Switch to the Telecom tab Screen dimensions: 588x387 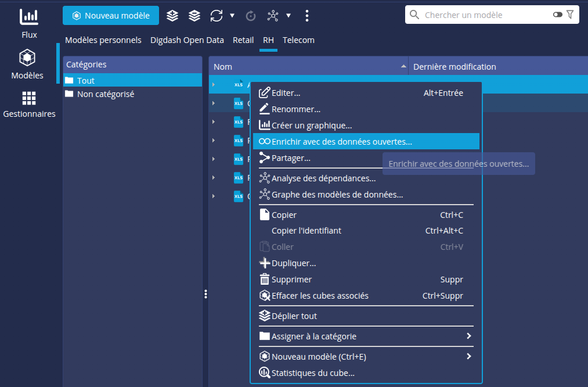click(x=298, y=40)
